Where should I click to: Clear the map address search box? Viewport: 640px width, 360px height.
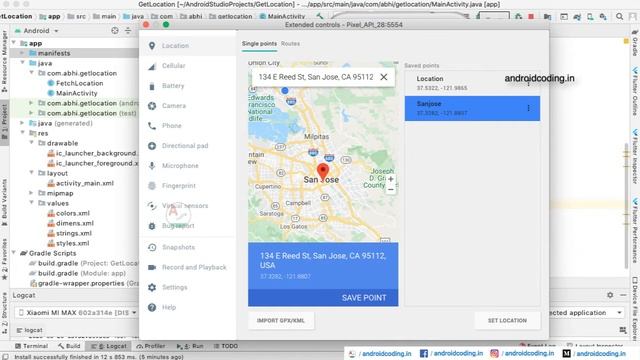pyautogui.click(x=384, y=77)
